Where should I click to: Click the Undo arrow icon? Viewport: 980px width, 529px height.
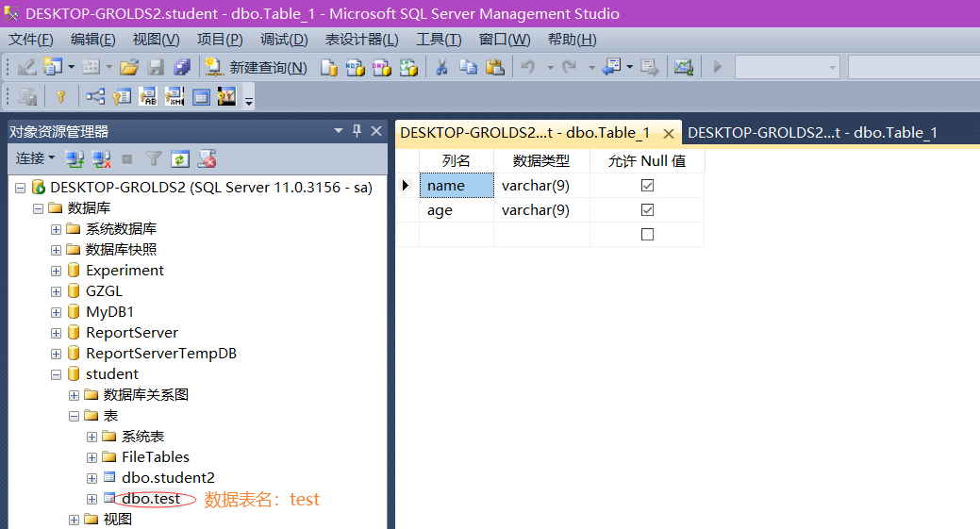(528, 67)
